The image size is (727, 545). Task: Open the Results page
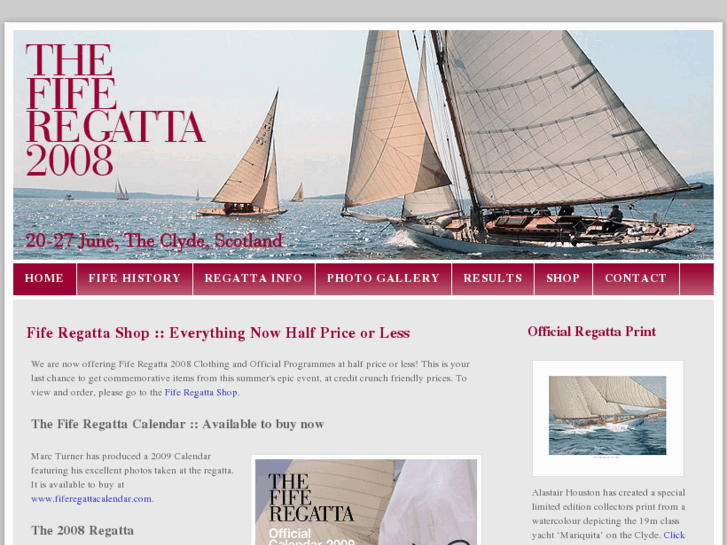[x=493, y=279]
